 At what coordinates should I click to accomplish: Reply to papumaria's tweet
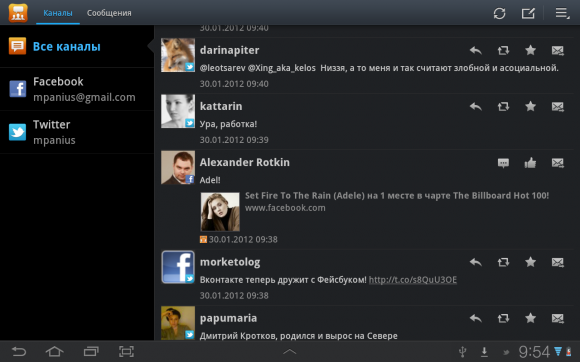pos(476,318)
